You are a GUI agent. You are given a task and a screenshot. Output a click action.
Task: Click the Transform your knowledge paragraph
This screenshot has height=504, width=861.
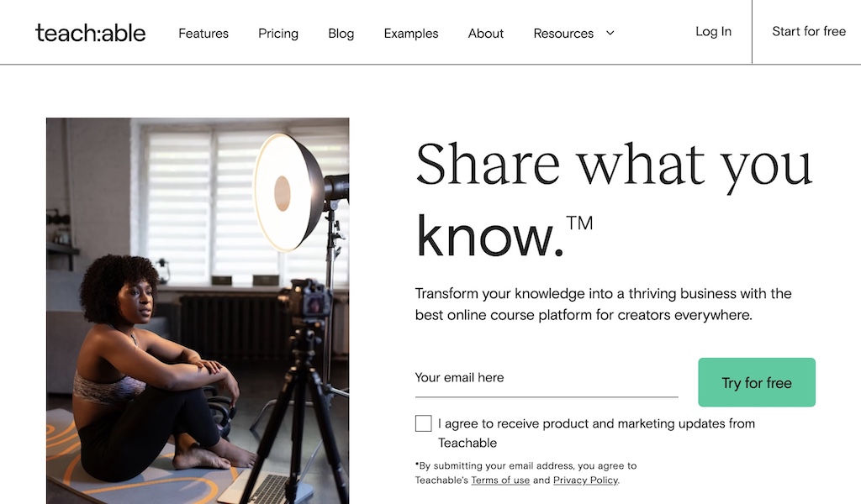(x=603, y=304)
